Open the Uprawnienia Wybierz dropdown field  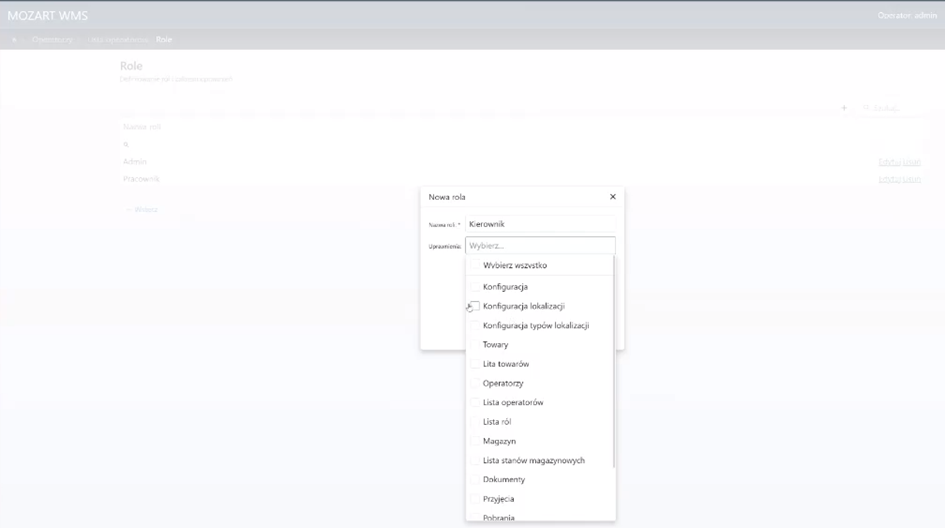pos(540,245)
